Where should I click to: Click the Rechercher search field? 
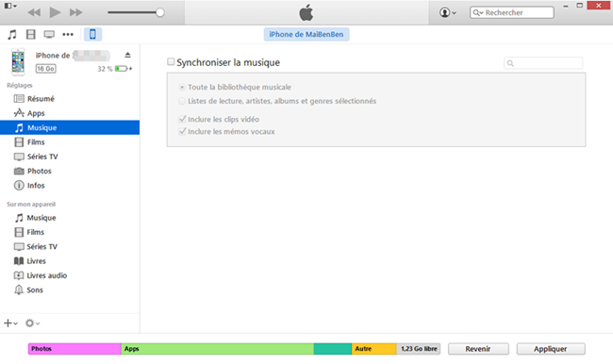pos(512,12)
